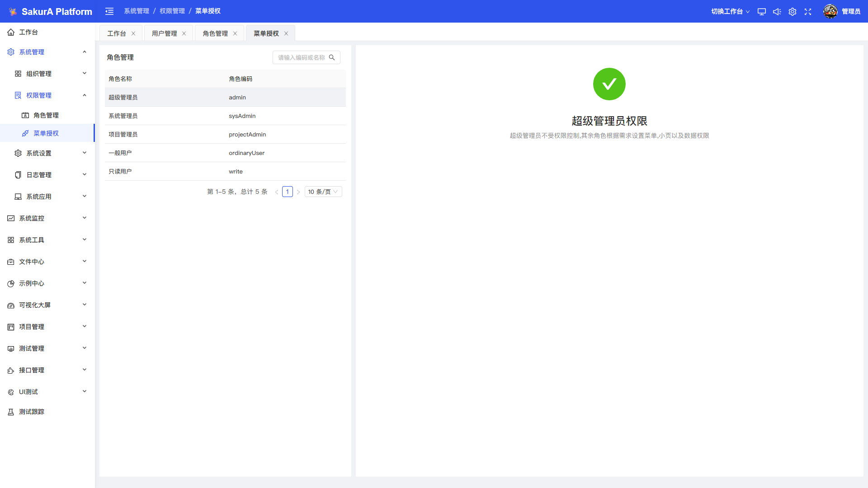This screenshot has height=488, width=868.
Task: Click the announcement speaker icon
Action: [x=777, y=12]
